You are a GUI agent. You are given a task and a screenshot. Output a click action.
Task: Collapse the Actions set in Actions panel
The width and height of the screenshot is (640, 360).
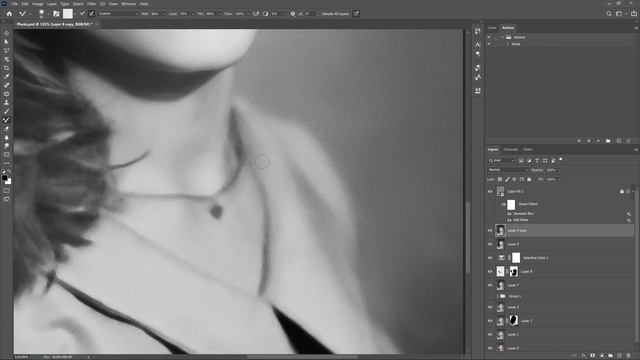pyautogui.click(x=502, y=37)
